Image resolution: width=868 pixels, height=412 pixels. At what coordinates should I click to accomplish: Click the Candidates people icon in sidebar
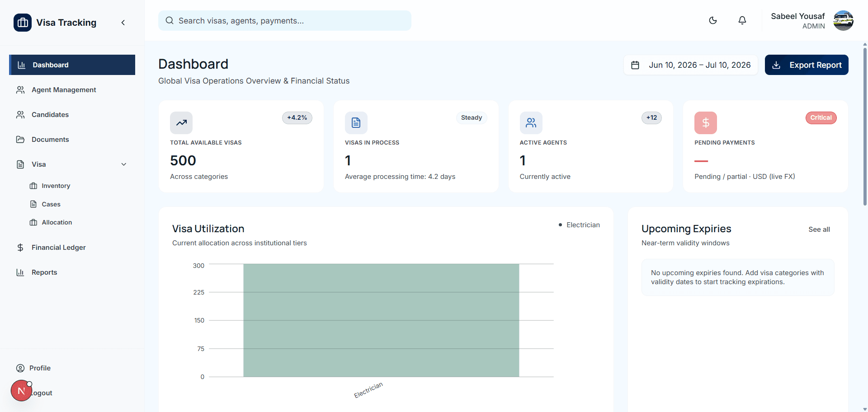point(20,115)
